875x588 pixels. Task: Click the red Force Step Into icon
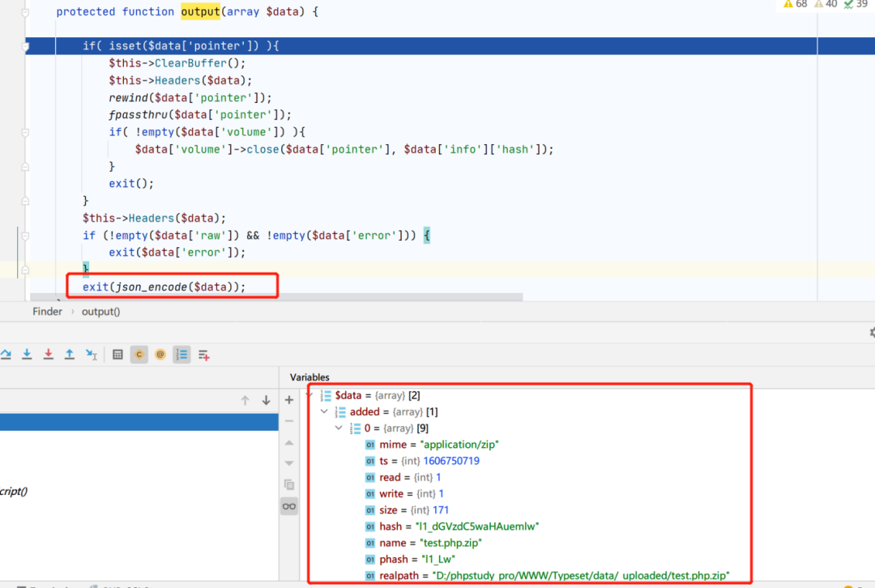[x=49, y=354]
